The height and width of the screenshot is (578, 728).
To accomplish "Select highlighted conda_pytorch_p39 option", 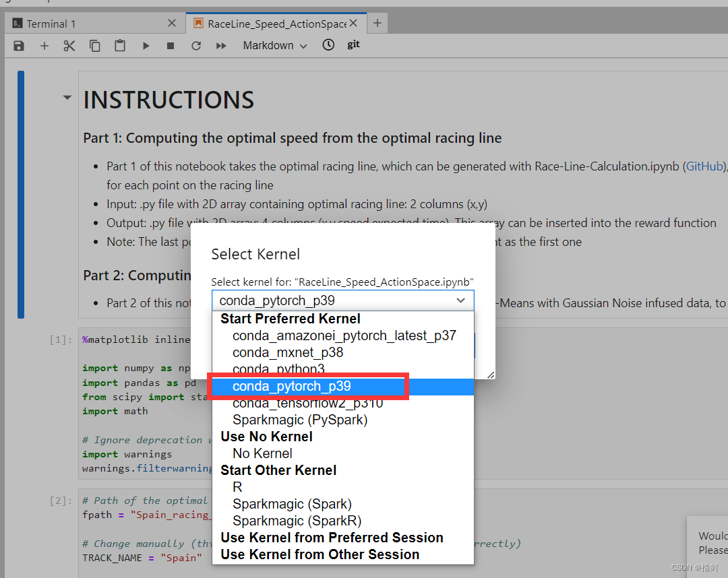I will pyautogui.click(x=342, y=387).
